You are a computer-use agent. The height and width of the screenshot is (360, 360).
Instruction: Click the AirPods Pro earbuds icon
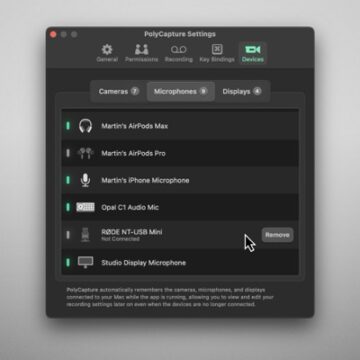pos(85,153)
